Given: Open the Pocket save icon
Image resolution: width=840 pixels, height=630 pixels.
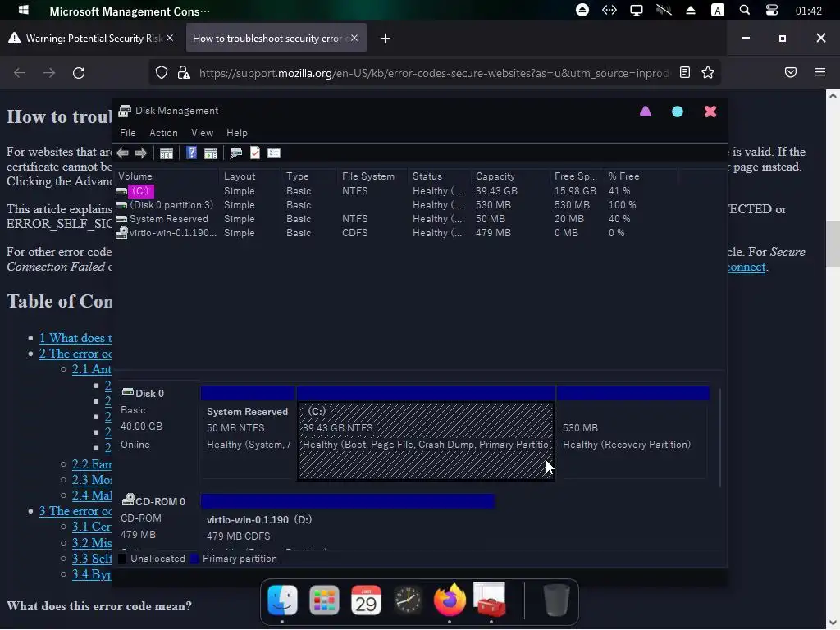Looking at the screenshot, I should coord(791,72).
